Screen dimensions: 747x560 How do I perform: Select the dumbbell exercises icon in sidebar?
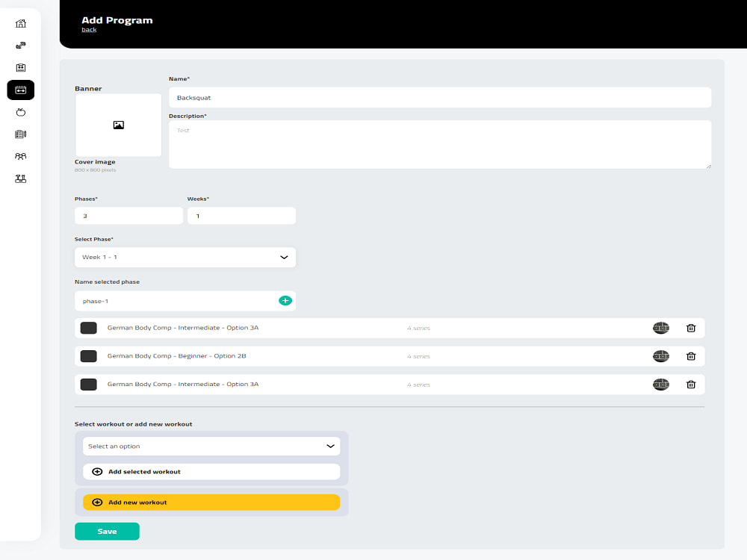tap(20, 45)
